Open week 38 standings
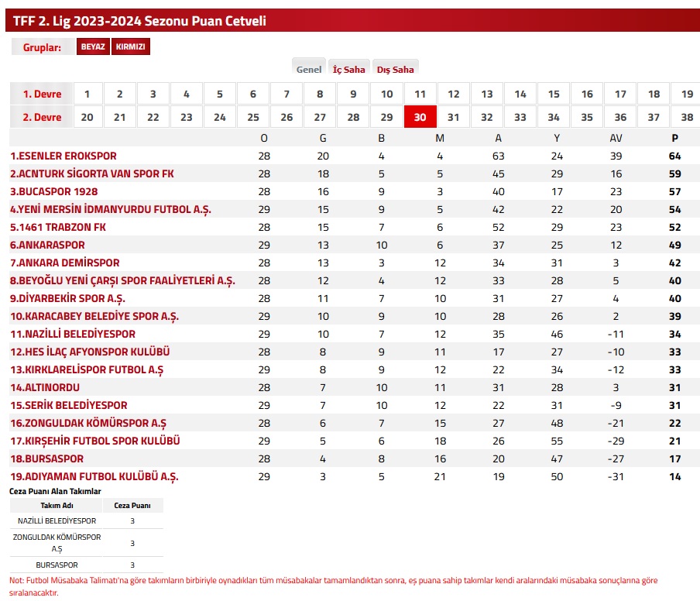The image size is (700, 601). pyautogui.click(x=686, y=117)
